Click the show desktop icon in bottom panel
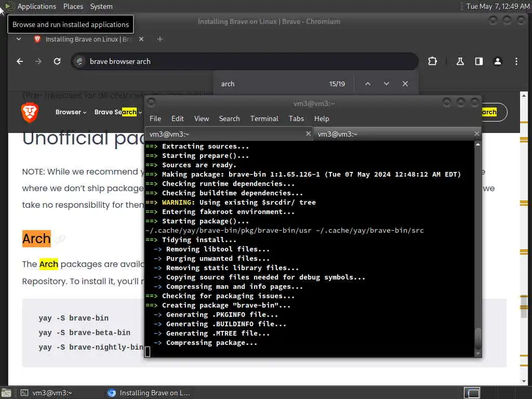The width and height of the screenshot is (532, 399). click(x=6, y=393)
